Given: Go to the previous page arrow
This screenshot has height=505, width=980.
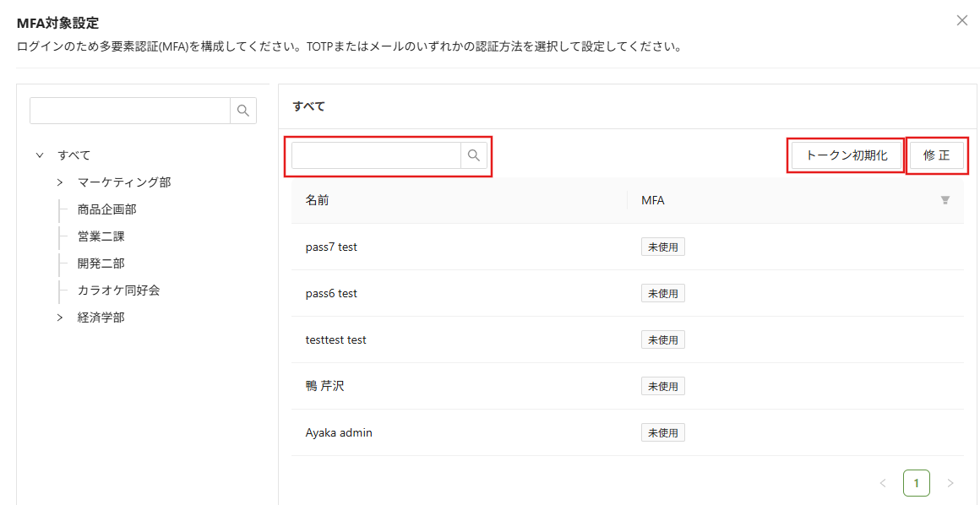Looking at the screenshot, I should pos(883,483).
